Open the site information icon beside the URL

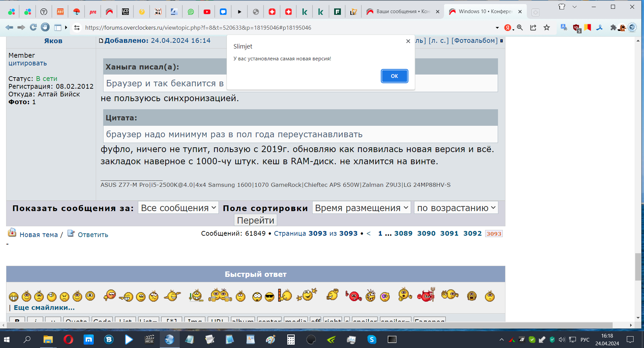(x=77, y=28)
